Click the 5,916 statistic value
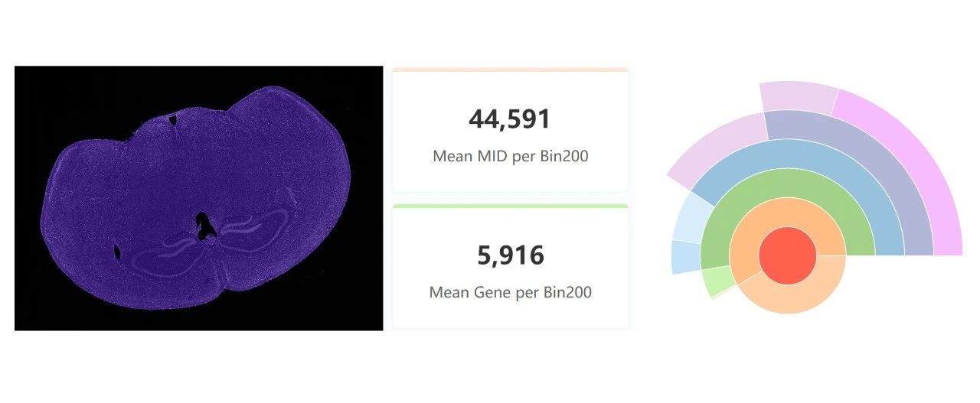The image size is (980, 403). [510, 255]
